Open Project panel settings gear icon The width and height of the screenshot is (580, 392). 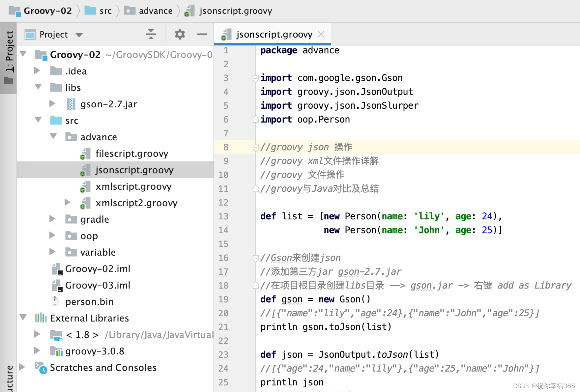coord(180,34)
